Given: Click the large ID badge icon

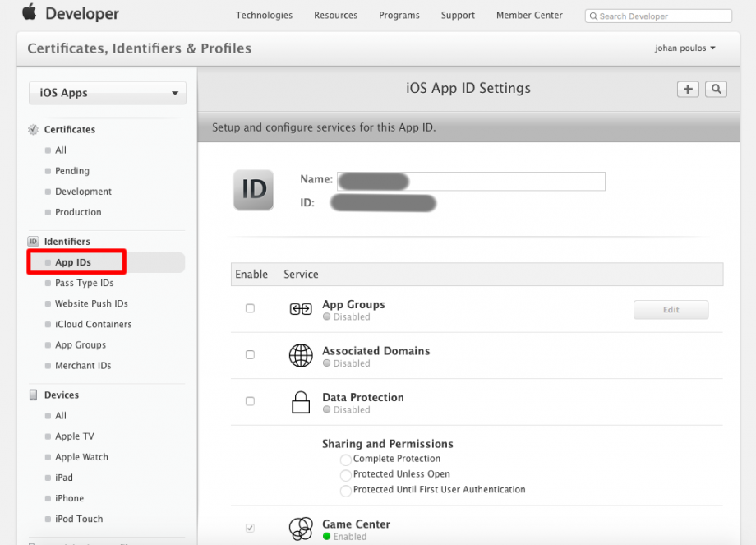Looking at the screenshot, I should click(254, 190).
